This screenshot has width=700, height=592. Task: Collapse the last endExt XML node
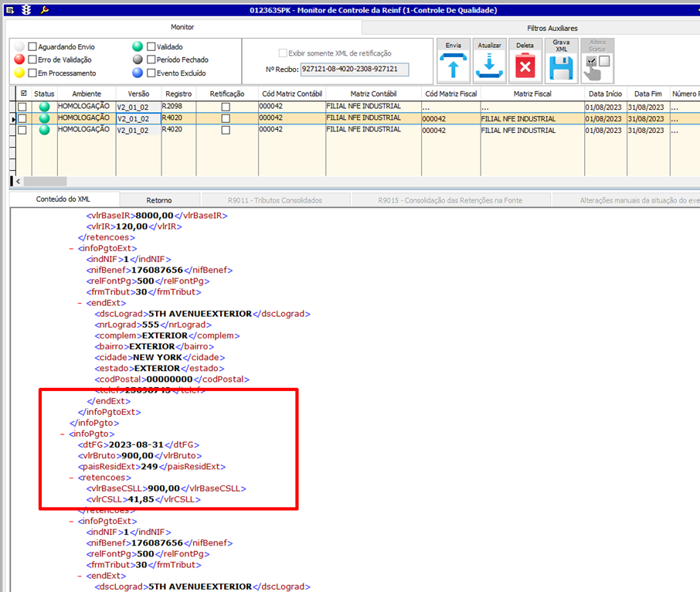80,576
